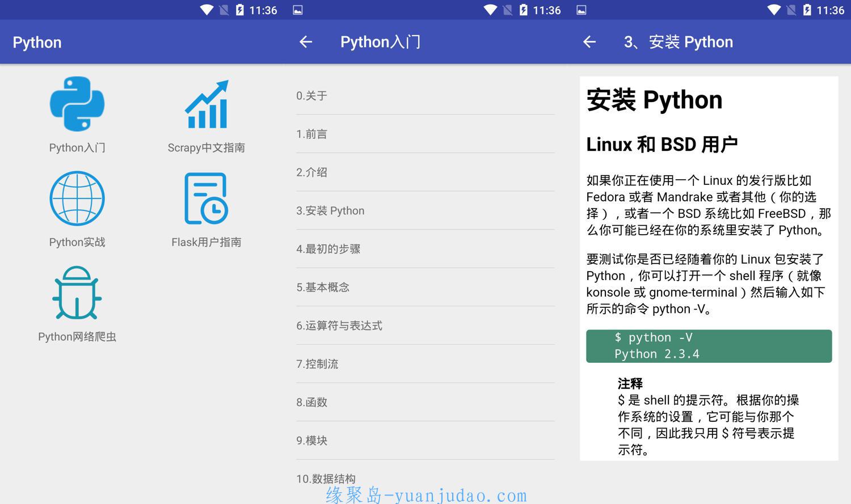Image resolution: width=851 pixels, height=504 pixels.
Task: Tap the green python -V code block
Action: [x=709, y=346]
